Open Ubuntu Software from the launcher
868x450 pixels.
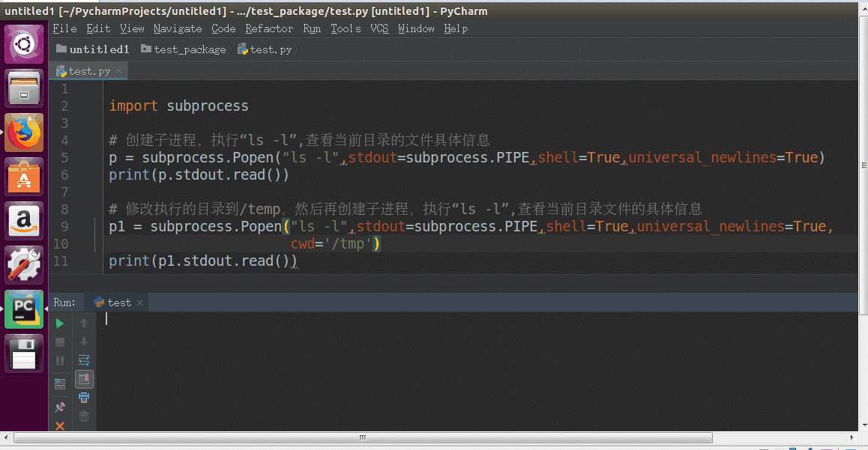[x=24, y=177]
